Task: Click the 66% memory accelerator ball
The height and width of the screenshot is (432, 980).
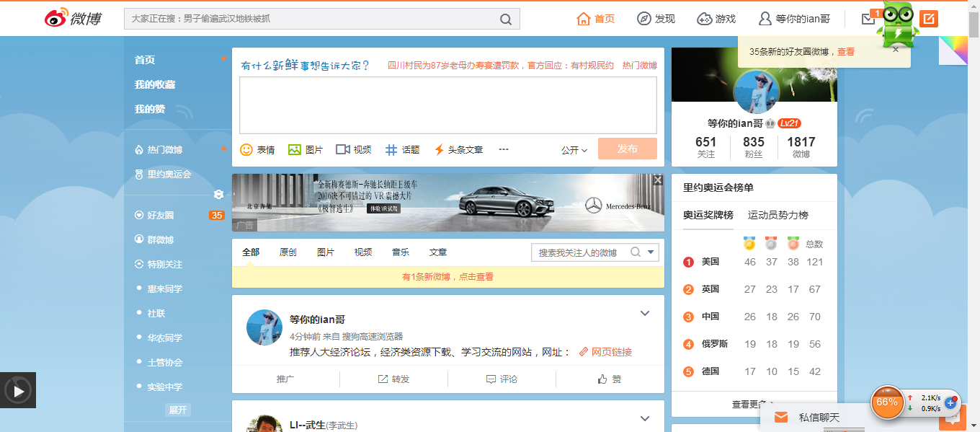Action: [887, 402]
